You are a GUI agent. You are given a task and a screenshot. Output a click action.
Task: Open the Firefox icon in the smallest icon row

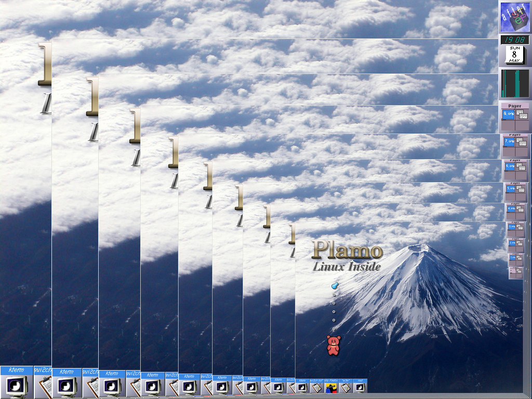(x=331, y=386)
